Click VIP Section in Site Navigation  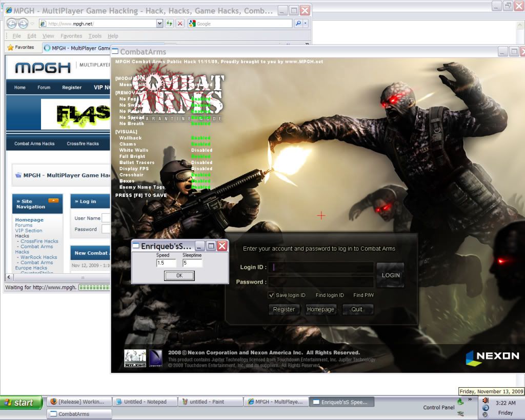(x=29, y=230)
